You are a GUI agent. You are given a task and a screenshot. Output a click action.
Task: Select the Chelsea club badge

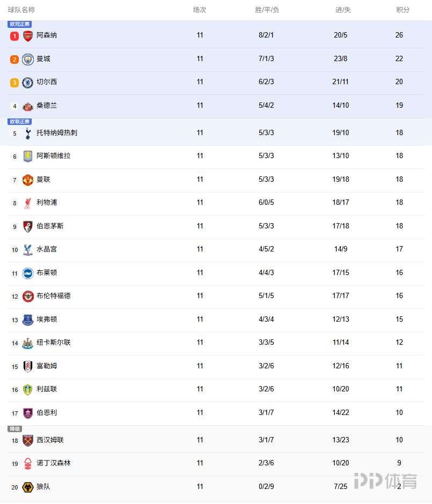(x=28, y=83)
